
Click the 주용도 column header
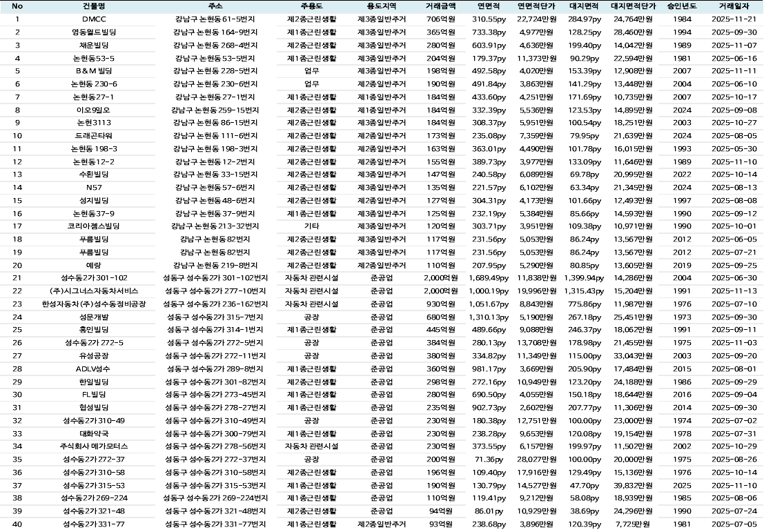point(311,6)
